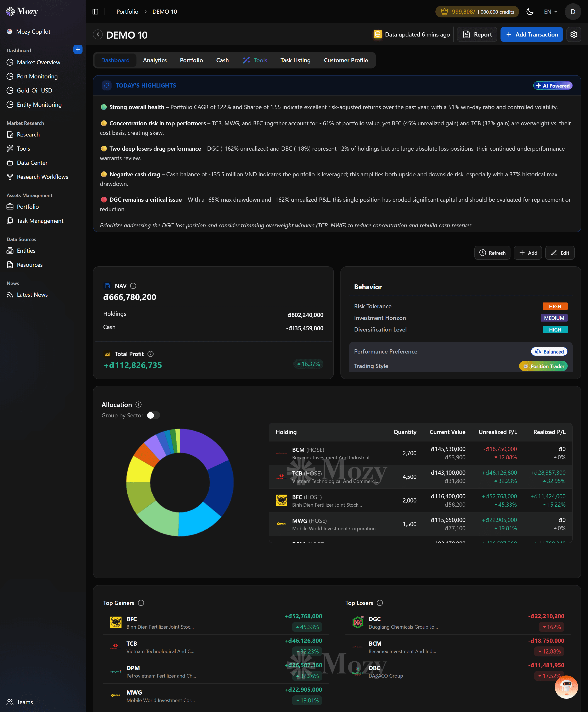Select the TCB holding row

point(420,477)
